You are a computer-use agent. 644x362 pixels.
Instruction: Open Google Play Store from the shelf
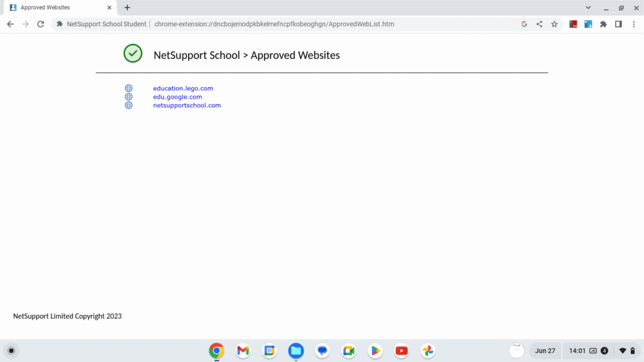[x=375, y=351]
